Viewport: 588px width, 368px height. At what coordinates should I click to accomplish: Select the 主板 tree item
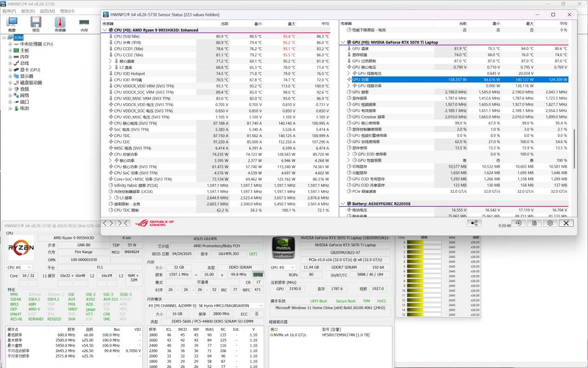pos(25,51)
